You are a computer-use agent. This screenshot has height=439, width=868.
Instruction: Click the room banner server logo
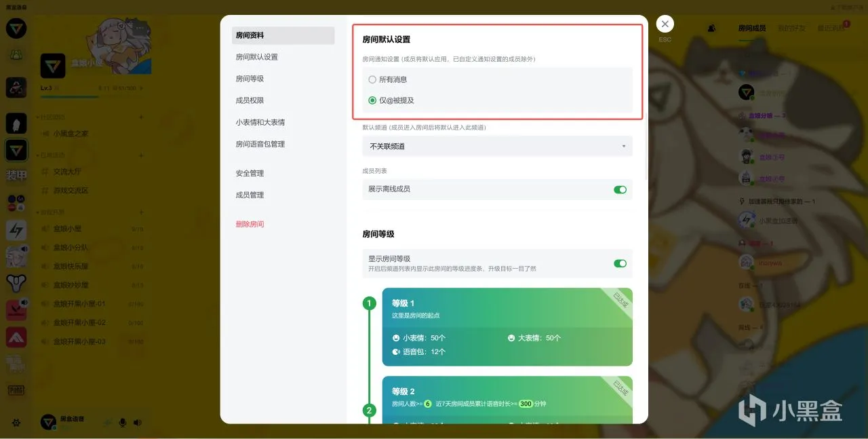coord(53,66)
